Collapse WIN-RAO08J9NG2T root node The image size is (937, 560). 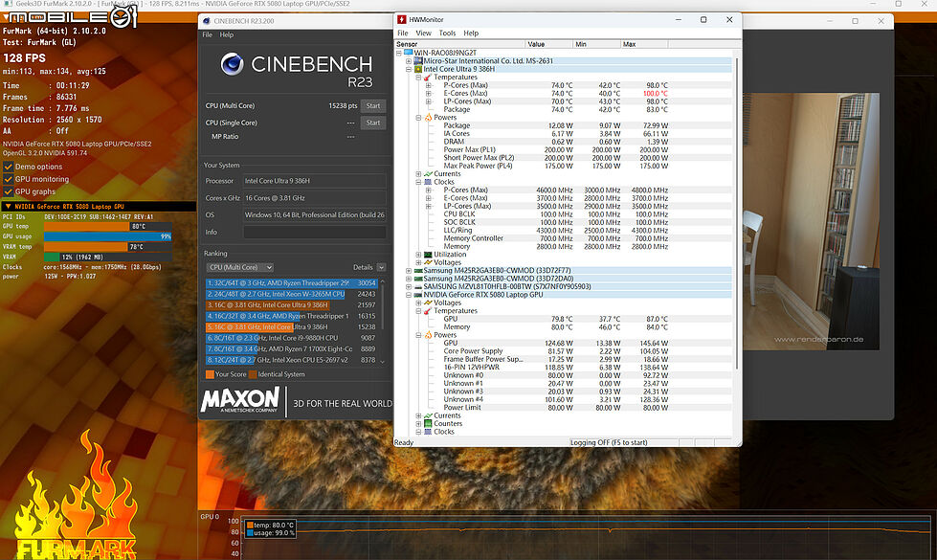(399, 53)
